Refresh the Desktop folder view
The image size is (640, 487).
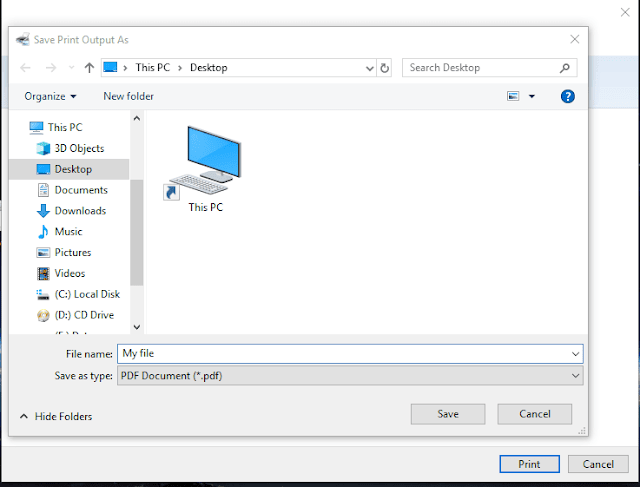384,68
